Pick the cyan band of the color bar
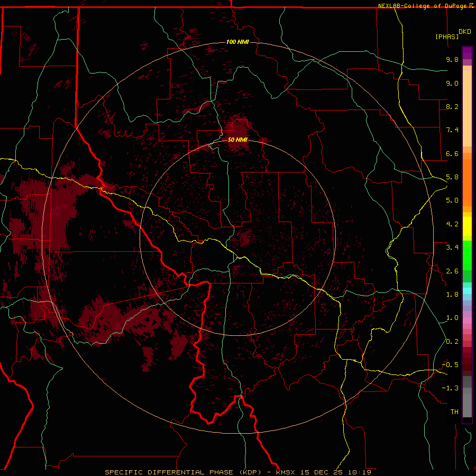The image size is (476, 476). tap(467, 291)
